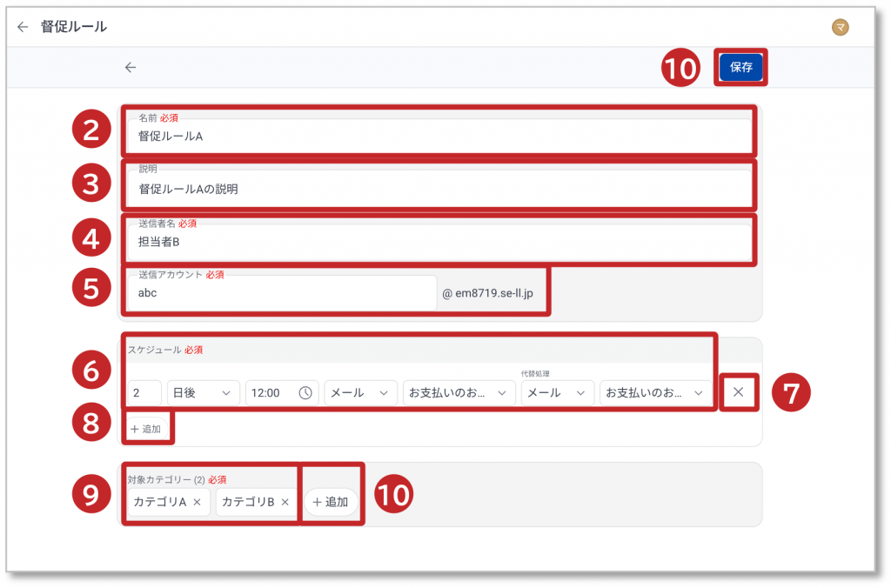
Task: Click the 説明 field containing 督促ルールAの説明
Action: point(439,188)
